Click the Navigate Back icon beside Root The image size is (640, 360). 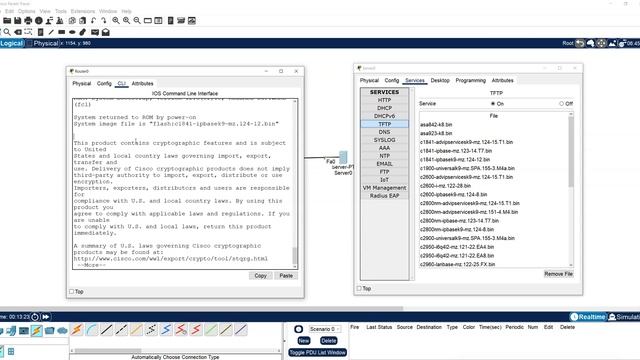(580, 43)
